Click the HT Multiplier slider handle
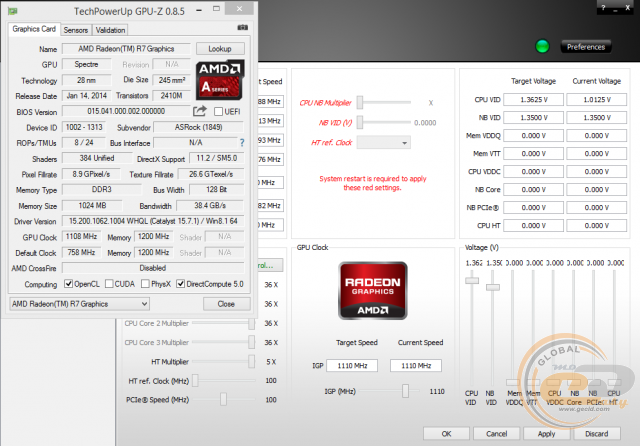 coord(251,361)
